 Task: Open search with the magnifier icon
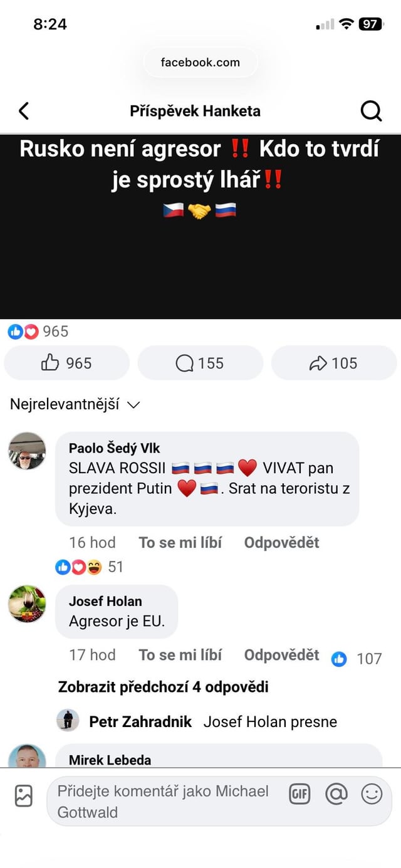[371, 111]
